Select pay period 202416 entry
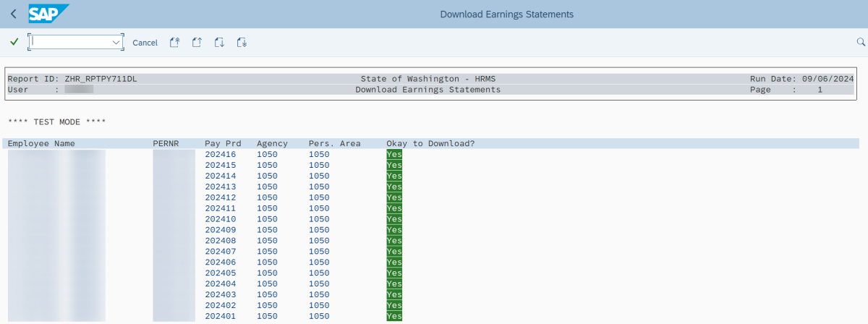This screenshot has height=324, width=868. tap(220, 154)
